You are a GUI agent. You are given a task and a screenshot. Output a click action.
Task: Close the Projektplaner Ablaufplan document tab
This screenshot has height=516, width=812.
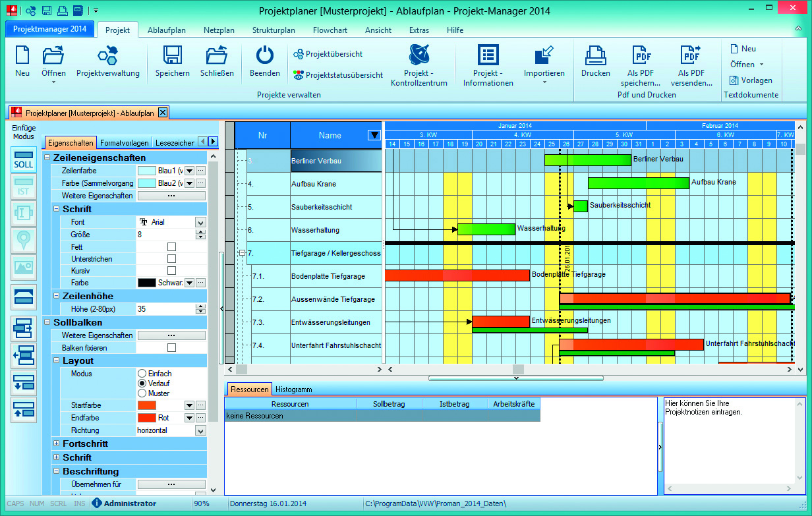[163, 112]
